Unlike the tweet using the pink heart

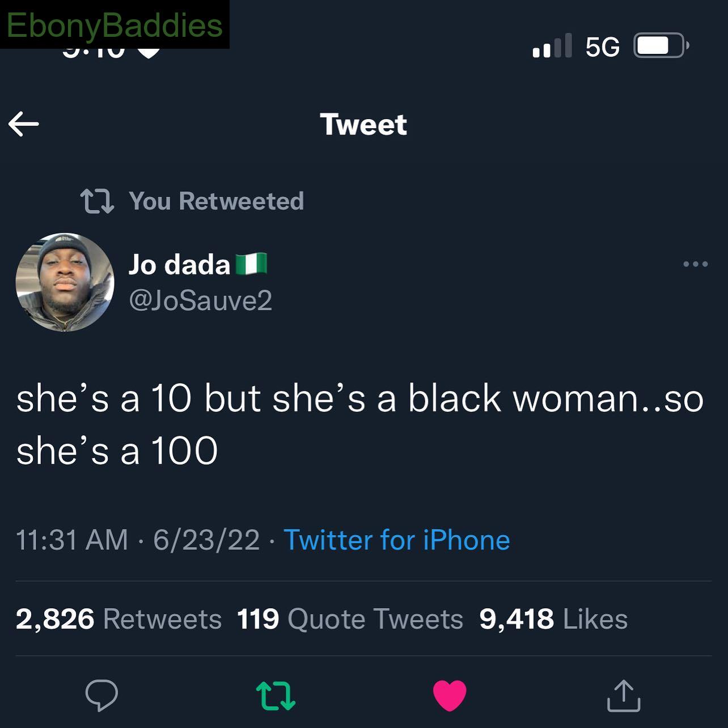[450, 695]
